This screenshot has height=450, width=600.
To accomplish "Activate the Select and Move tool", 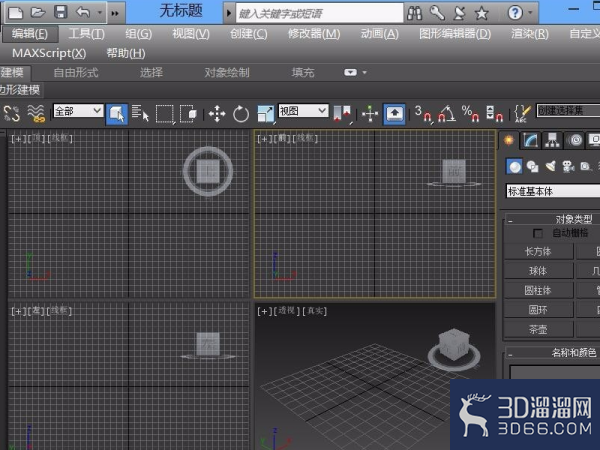I will 217,114.
